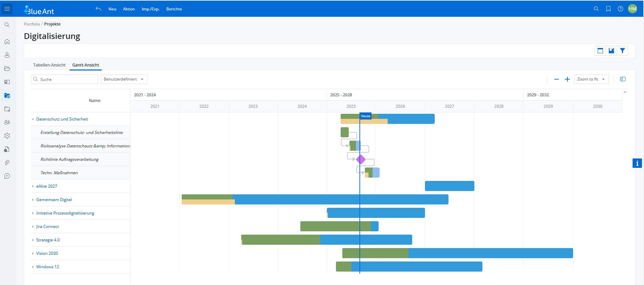Select the Gantt-Ansicht tab
The height and width of the screenshot is (285, 644).
point(86,65)
